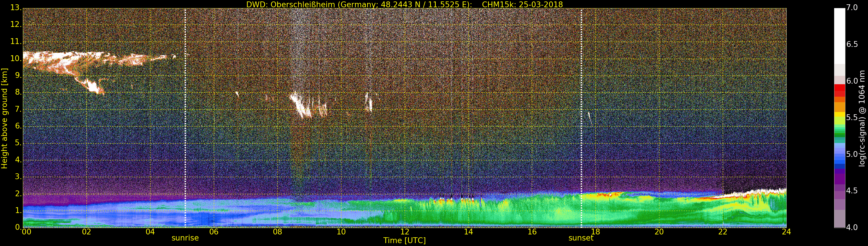Click the time tick label '24'
This screenshot has height=246, width=868.
(x=786, y=232)
